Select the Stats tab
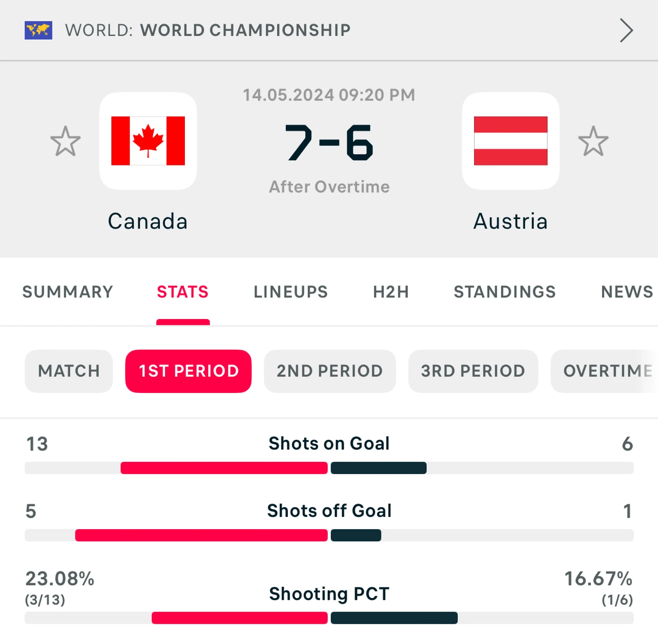This screenshot has height=644, width=658. pos(183,292)
